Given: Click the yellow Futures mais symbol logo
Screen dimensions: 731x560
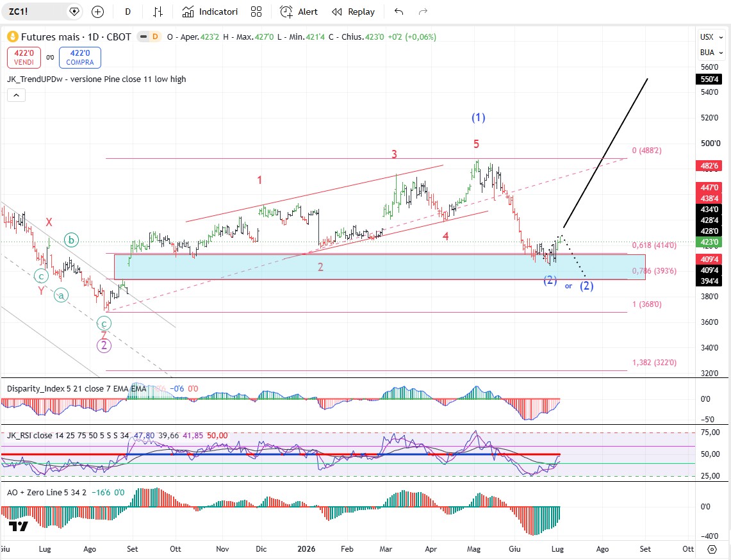Looking at the screenshot, I should click(13, 37).
